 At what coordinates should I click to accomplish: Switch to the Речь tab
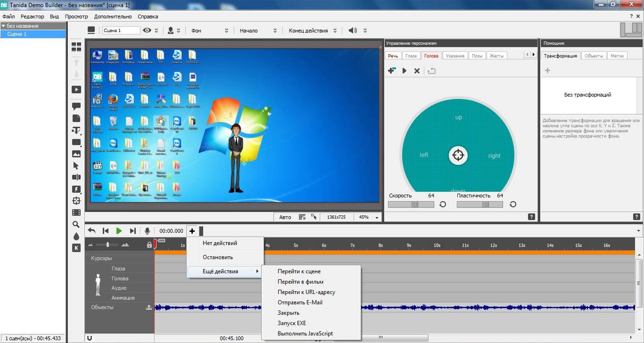pyautogui.click(x=393, y=56)
